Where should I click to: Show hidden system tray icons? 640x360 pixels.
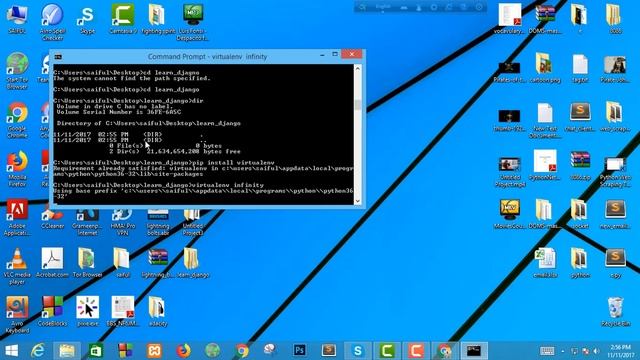point(563,351)
